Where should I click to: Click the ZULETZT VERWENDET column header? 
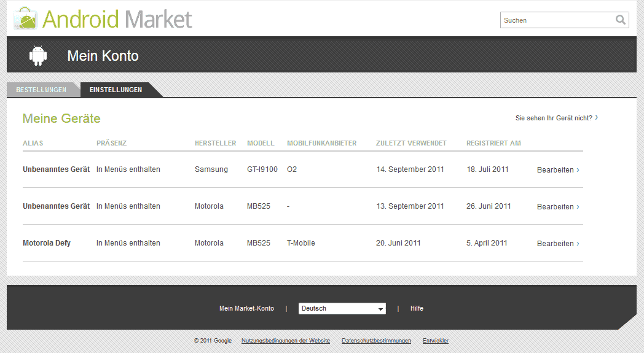(411, 143)
